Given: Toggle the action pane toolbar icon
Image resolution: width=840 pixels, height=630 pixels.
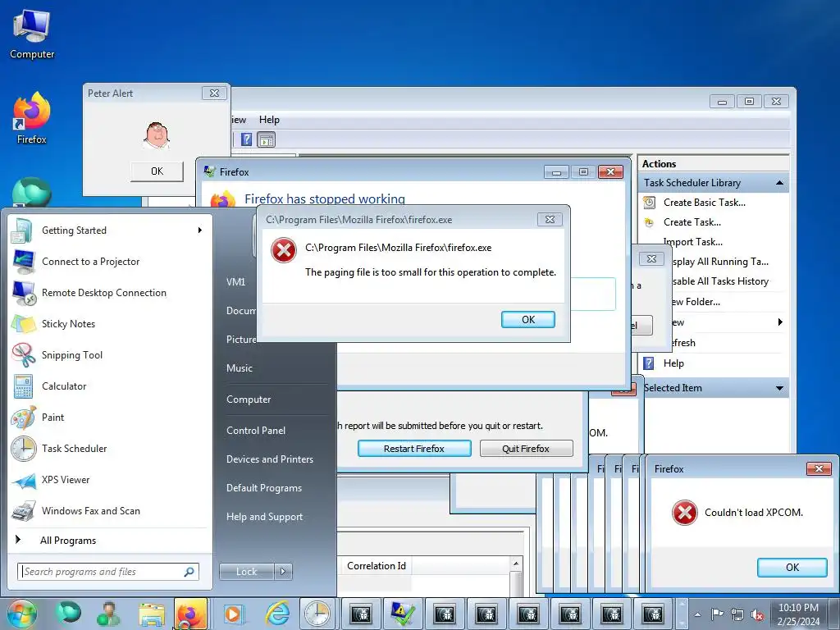Looking at the screenshot, I should point(267,139).
